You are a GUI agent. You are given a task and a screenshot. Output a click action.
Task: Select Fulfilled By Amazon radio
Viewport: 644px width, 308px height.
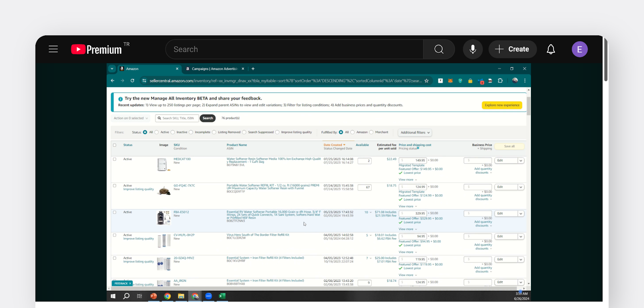pyautogui.click(x=353, y=132)
